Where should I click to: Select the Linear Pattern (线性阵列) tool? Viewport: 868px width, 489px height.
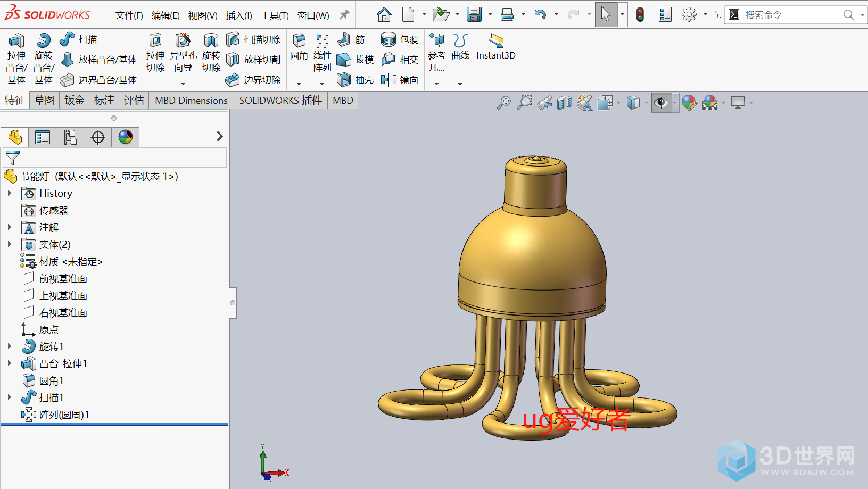[323, 53]
